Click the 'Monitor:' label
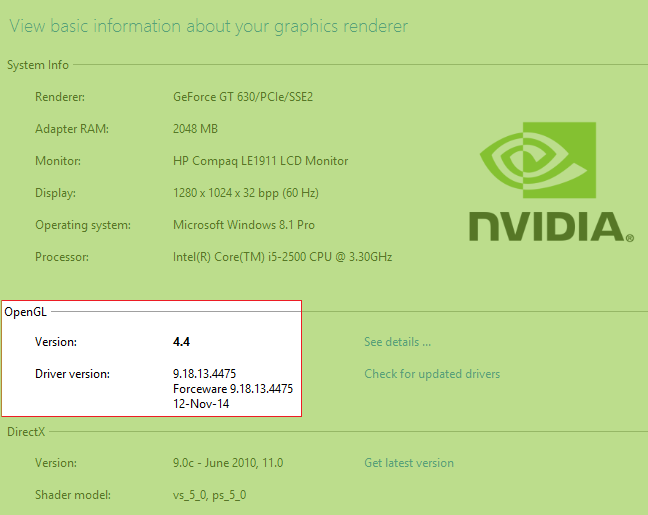This screenshot has height=515, width=648. coord(58,161)
